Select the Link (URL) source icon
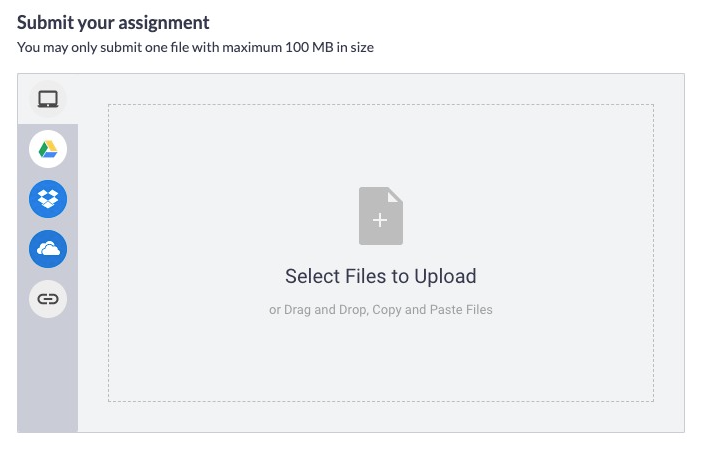 point(48,299)
